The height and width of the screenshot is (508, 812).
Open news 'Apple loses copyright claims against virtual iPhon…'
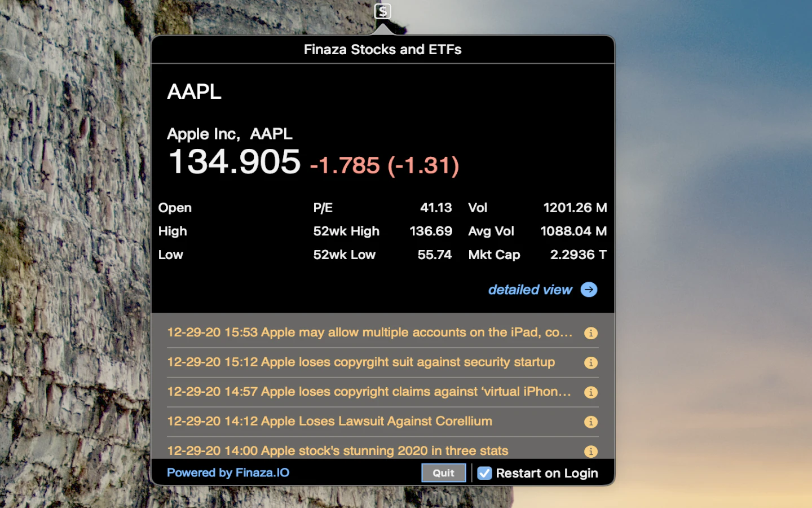[x=369, y=391]
